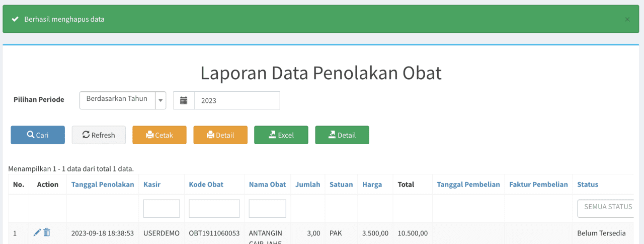Click the year input field showing 2023
This screenshot has width=644, height=244.
coord(237,100)
